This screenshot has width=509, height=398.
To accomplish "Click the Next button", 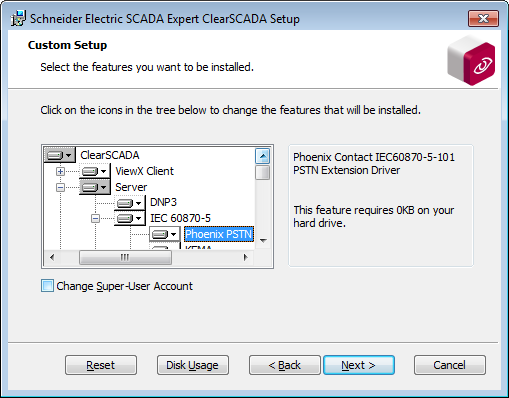I will pos(359,365).
